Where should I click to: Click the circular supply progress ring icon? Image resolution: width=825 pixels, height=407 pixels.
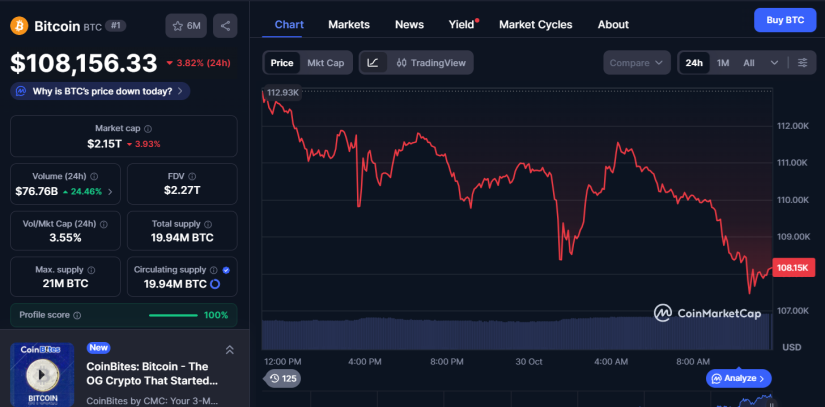point(215,284)
